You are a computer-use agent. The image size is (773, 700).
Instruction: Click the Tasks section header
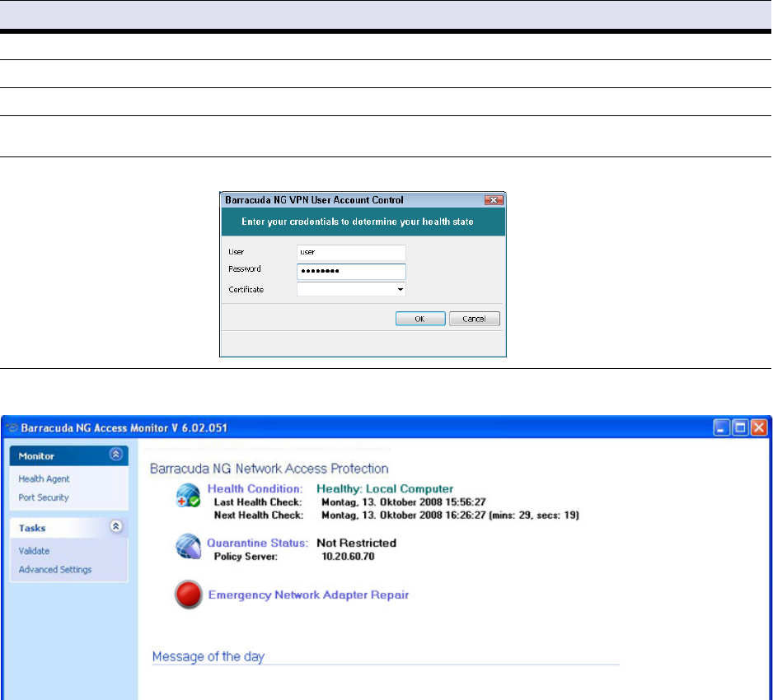click(x=69, y=528)
